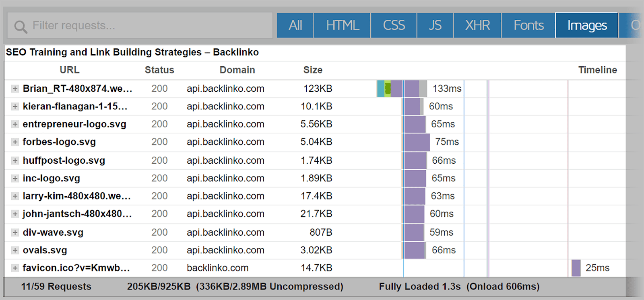Switch to the All requests tab
Image resolution: width=644 pixels, height=300 pixels.
(x=295, y=25)
